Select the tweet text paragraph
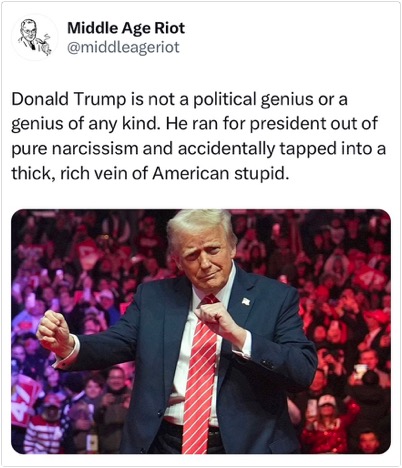 [199, 136]
